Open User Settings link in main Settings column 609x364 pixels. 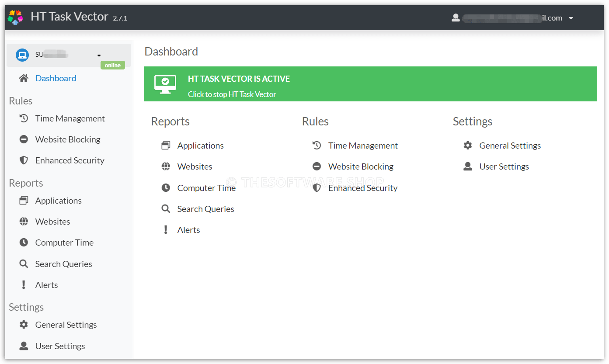coord(504,166)
